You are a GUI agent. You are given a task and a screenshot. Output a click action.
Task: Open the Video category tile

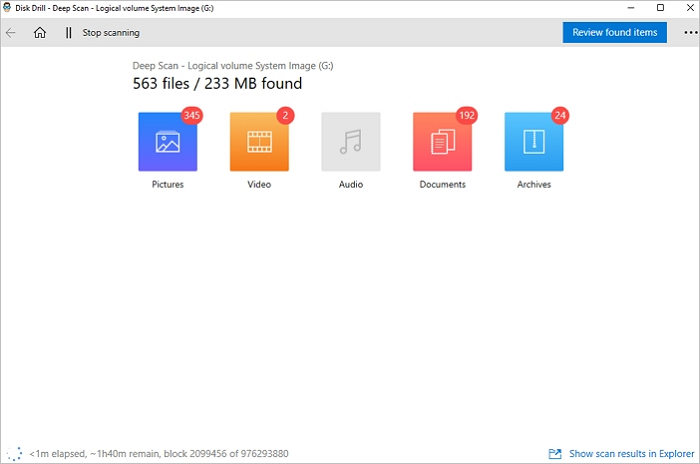[259, 142]
